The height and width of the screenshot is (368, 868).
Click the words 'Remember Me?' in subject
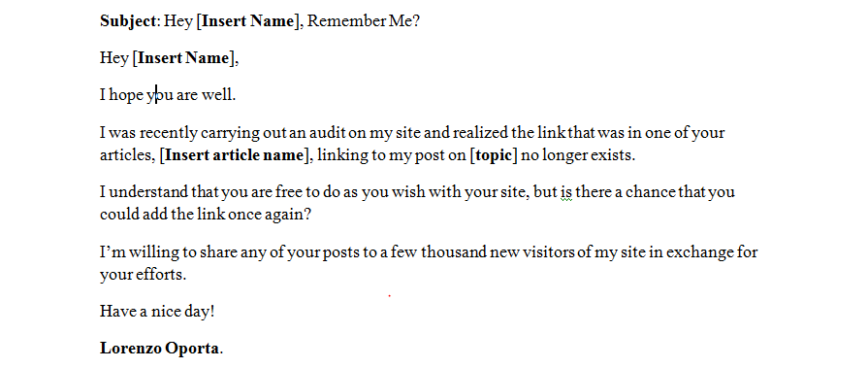(364, 21)
